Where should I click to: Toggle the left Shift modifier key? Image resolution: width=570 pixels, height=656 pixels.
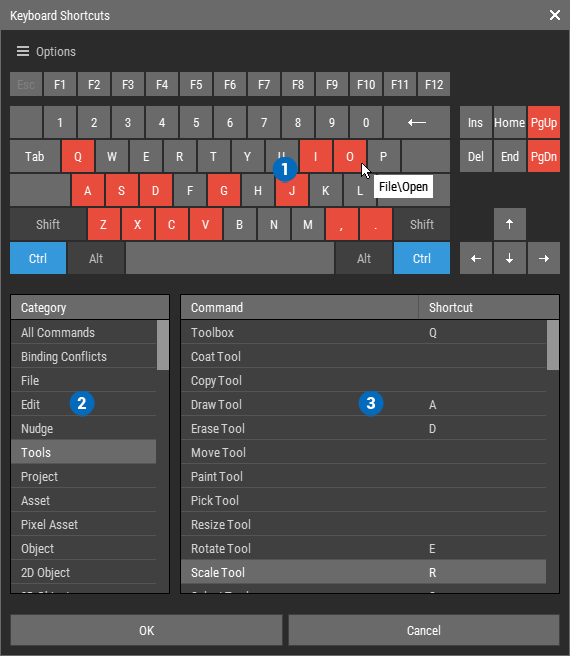pos(48,224)
